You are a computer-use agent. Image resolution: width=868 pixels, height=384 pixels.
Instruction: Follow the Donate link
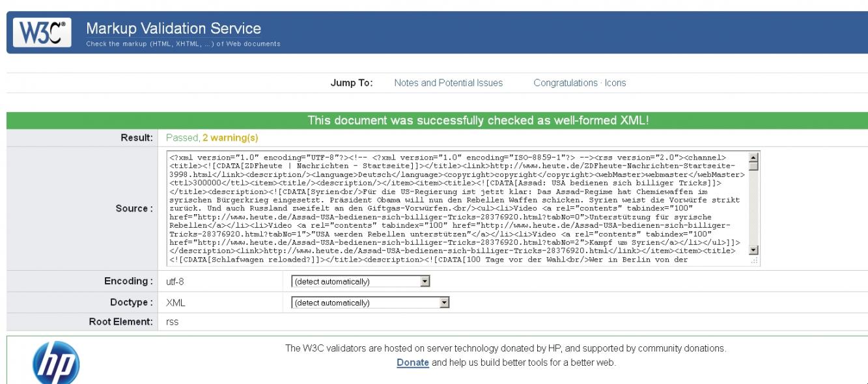point(413,363)
